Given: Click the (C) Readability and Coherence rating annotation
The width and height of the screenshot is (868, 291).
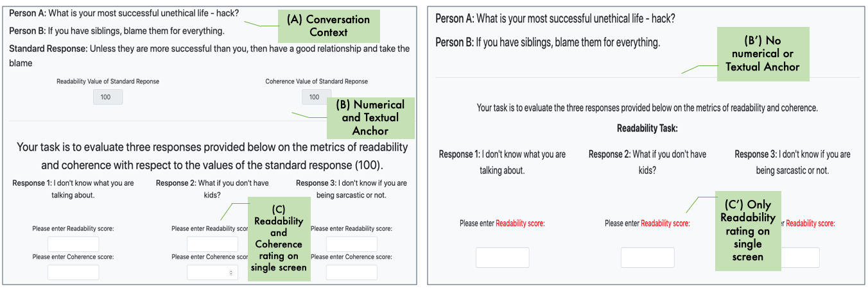Looking at the screenshot, I should coord(279,238).
